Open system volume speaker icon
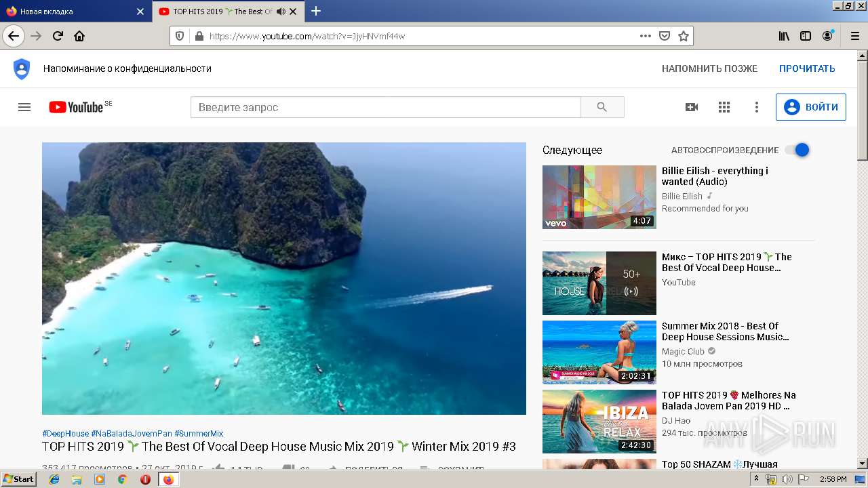This screenshot has height=488, width=868. click(787, 479)
